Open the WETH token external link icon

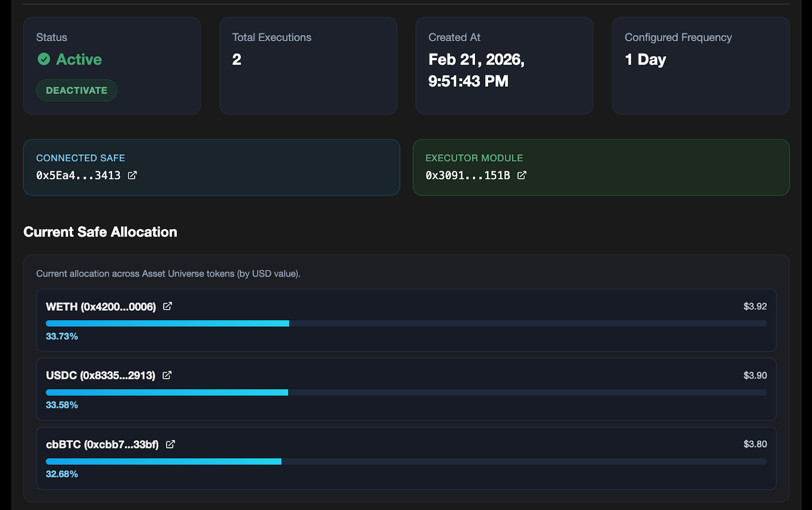click(x=167, y=306)
